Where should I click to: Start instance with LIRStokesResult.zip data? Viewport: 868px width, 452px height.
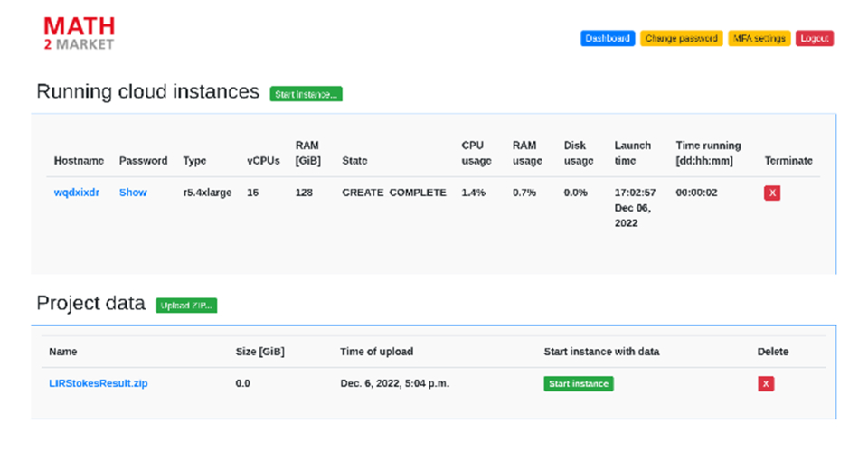coord(579,383)
